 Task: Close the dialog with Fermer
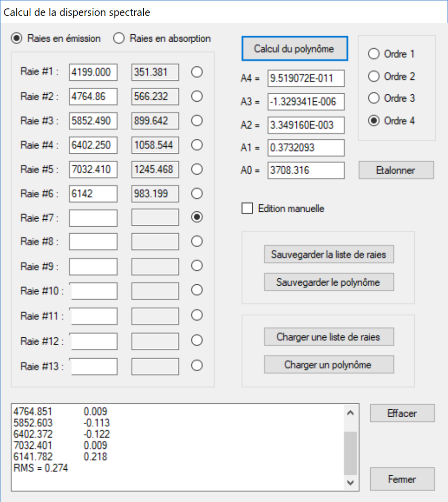[402, 479]
